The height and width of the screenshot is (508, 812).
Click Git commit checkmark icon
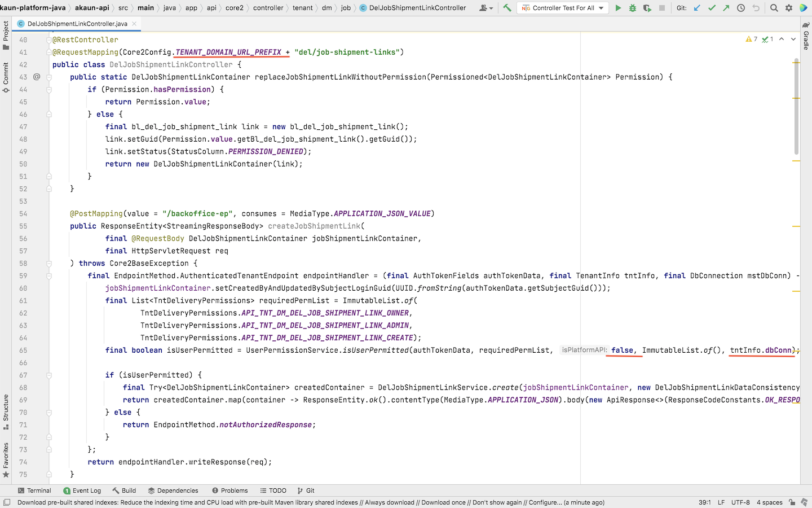tap(712, 8)
